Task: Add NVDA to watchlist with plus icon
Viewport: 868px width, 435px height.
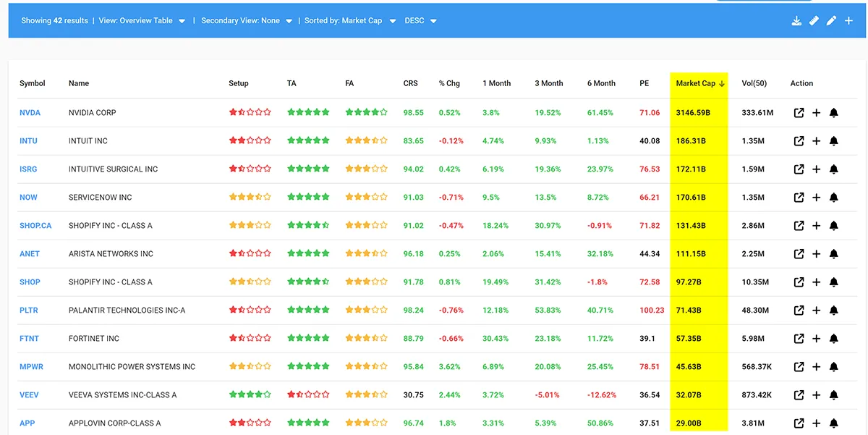Action: coord(816,113)
